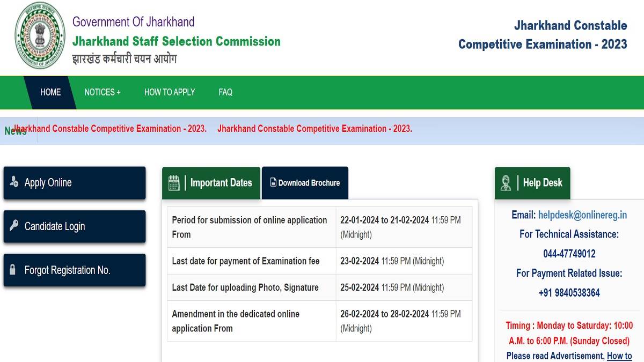644x362 pixels.
Task: Open the Candidate Login button
Action: 75,226
